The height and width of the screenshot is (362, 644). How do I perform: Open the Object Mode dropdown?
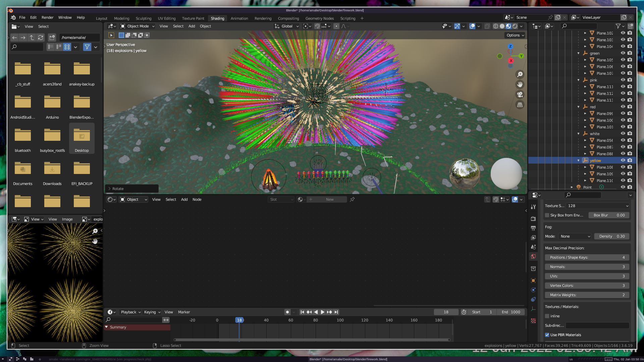point(138,26)
